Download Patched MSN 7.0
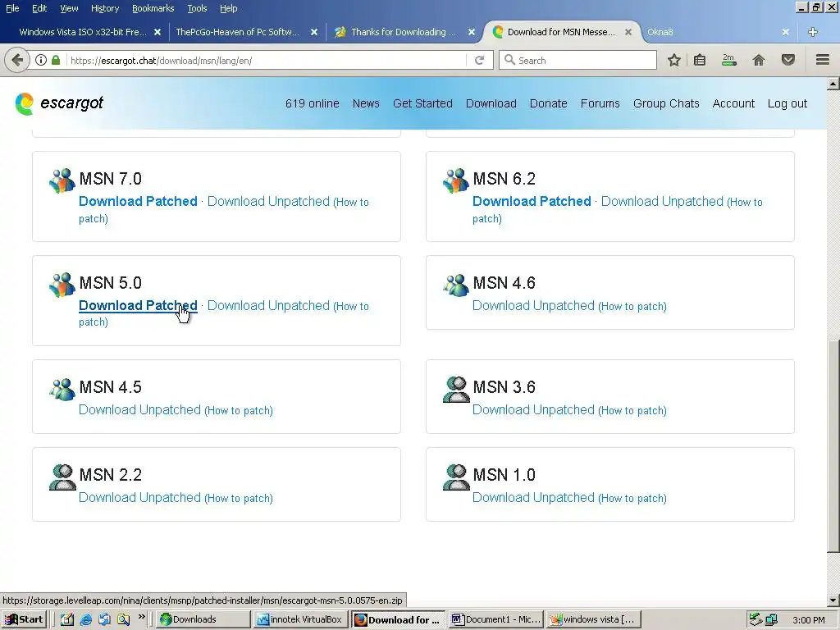This screenshot has width=840, height=630. (x=138, y=202)
